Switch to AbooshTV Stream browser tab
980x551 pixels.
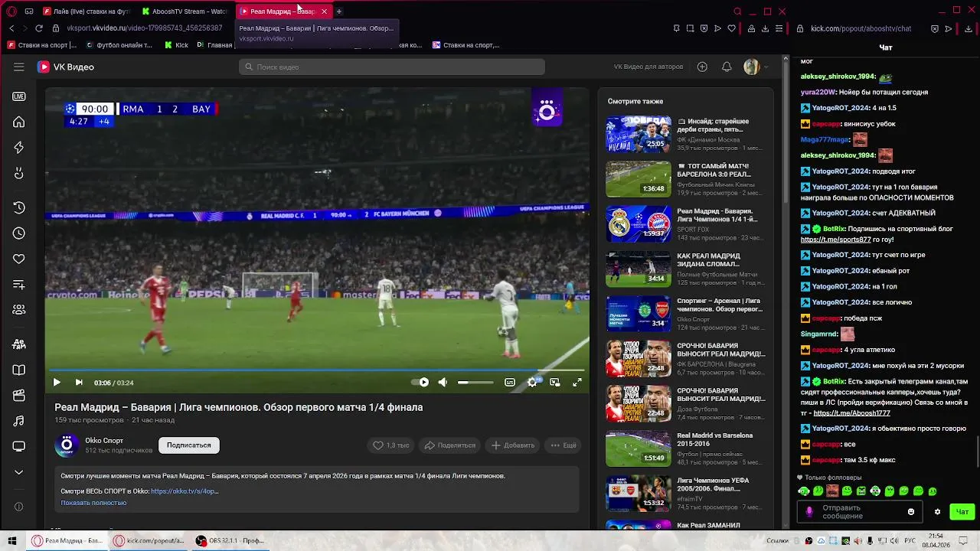pos(185,11)
